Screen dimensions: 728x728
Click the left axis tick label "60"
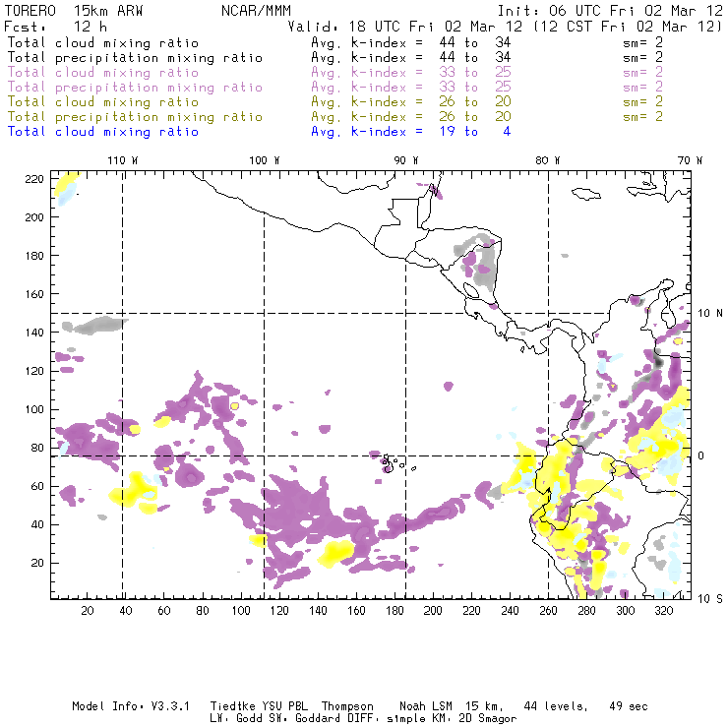coord(37,486)
